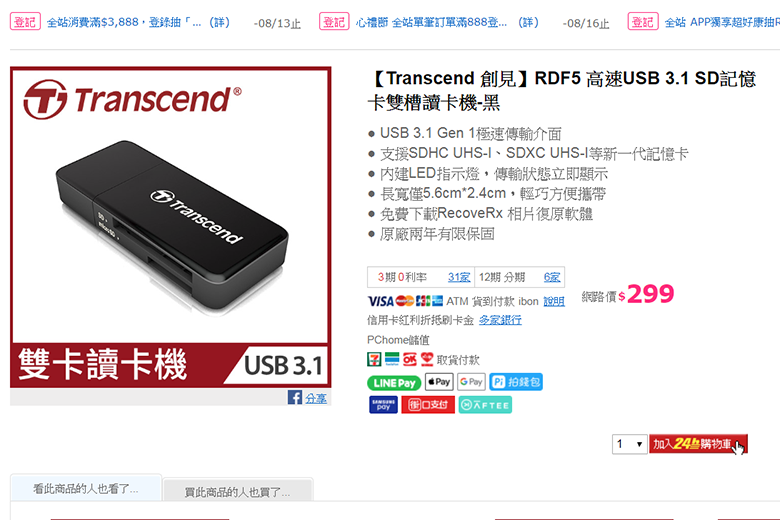Click the OK mart pickup icon
Viewport: 780px width, 520px height.
[410, 359]
